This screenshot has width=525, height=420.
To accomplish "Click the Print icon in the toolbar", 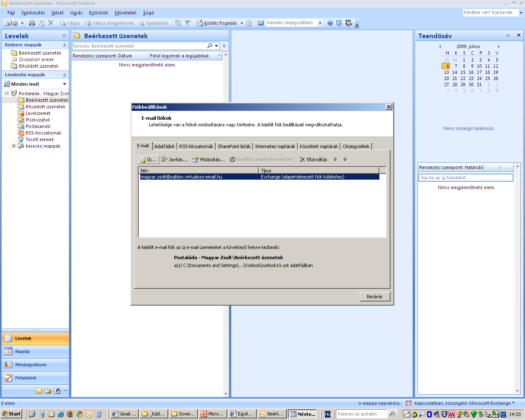I will [32, 23].
